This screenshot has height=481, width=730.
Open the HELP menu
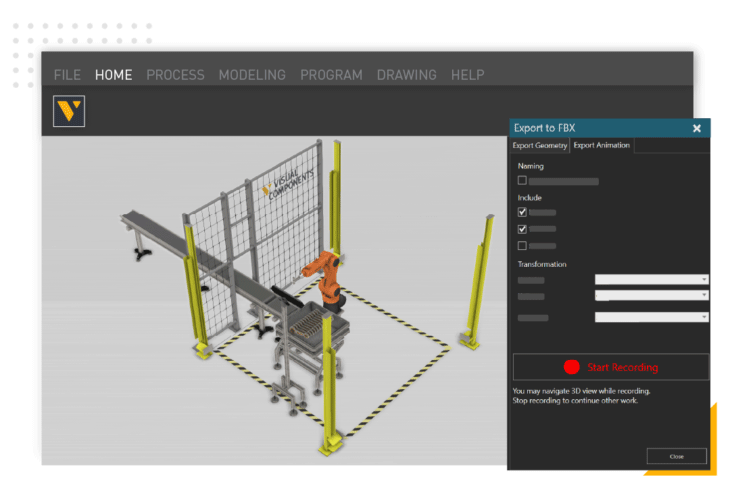click(x=467, y=75)
